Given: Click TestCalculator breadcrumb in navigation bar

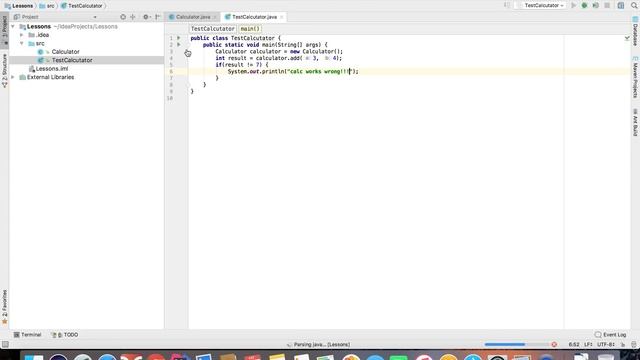Looking at the screenshot, I should [x=82, y=6].
